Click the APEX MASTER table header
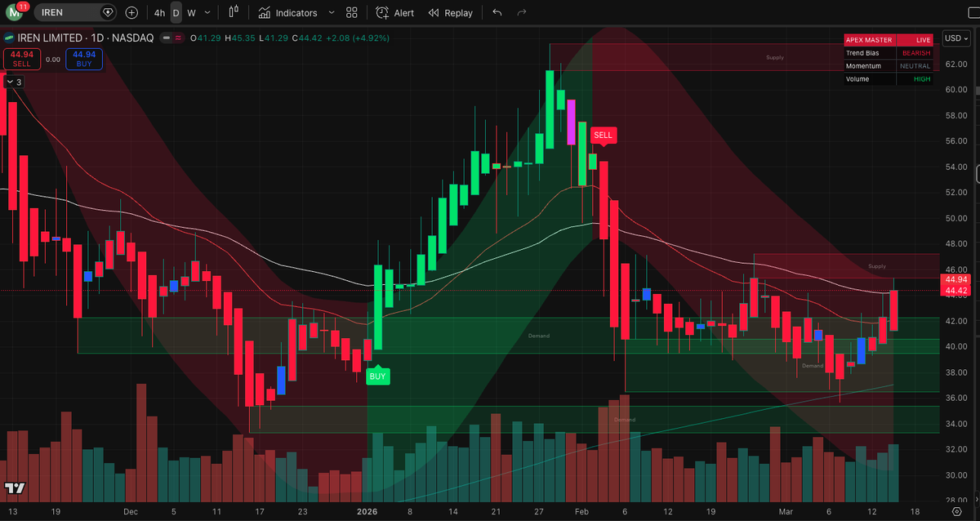Screen dimensions: 980x521 point(869,39)
